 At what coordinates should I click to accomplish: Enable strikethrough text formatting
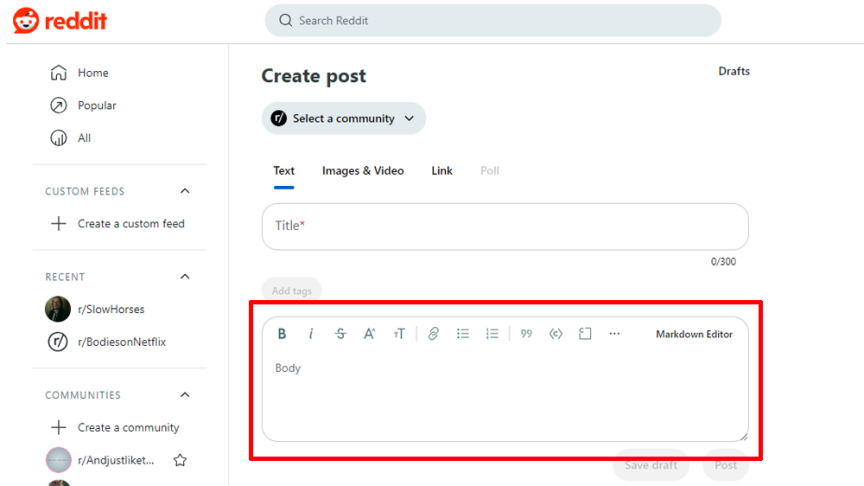[340, 334]
